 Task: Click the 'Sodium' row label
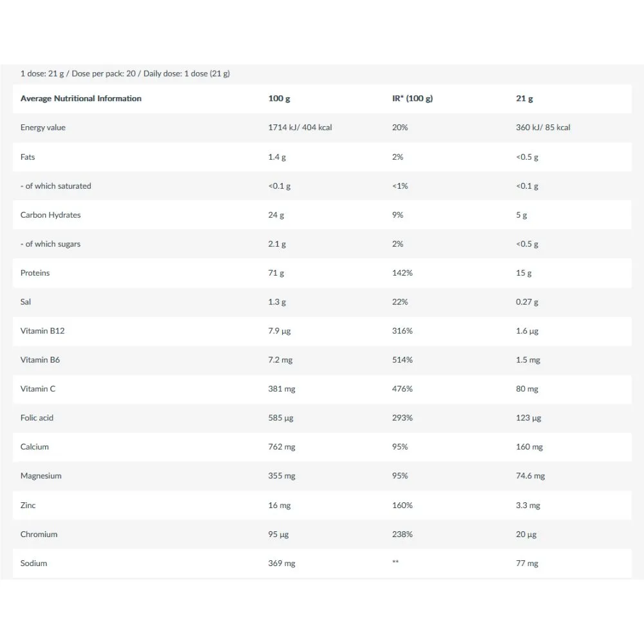pos(33,563)
